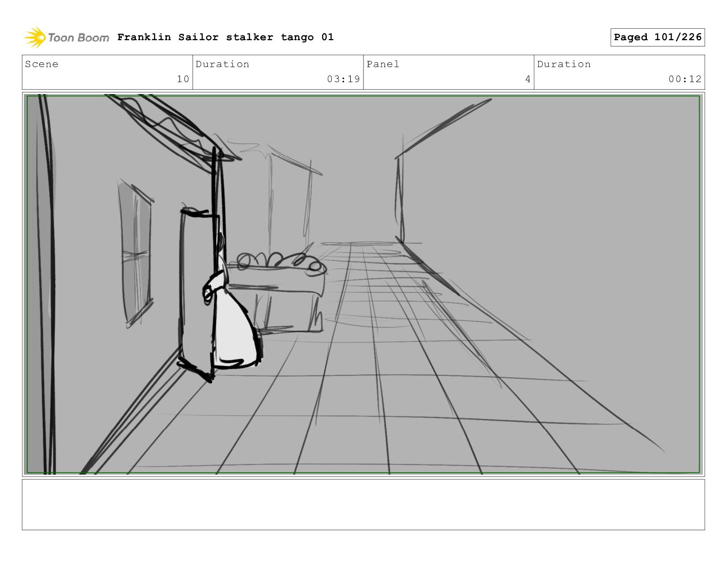Select scene number value '10'

(x=183, y=79)
